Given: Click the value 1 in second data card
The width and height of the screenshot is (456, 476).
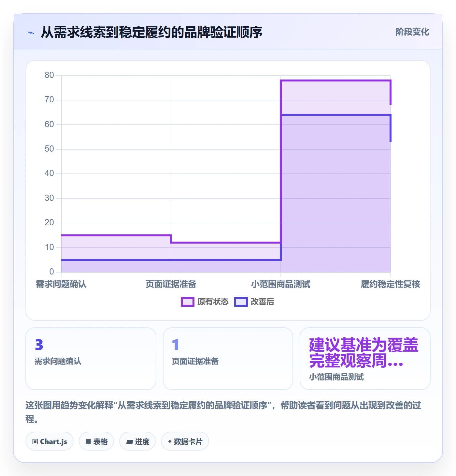Looking at the screenshot, I should point(176,345).
